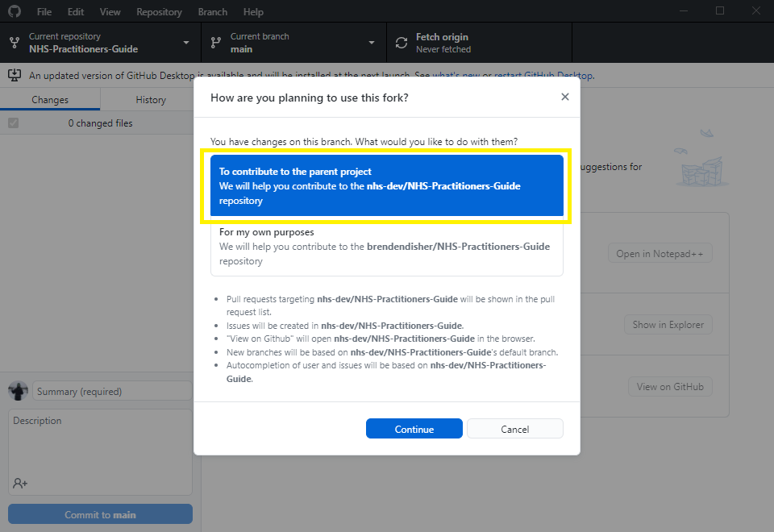
Task: Click the restart GitHub Desktop link
Action: coord(543,76)
